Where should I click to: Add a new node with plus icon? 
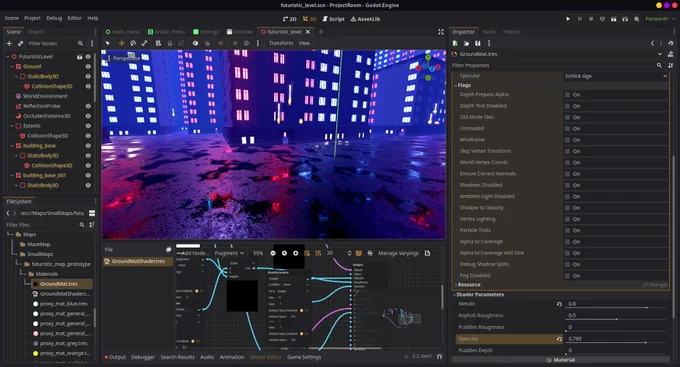(9, 43)
